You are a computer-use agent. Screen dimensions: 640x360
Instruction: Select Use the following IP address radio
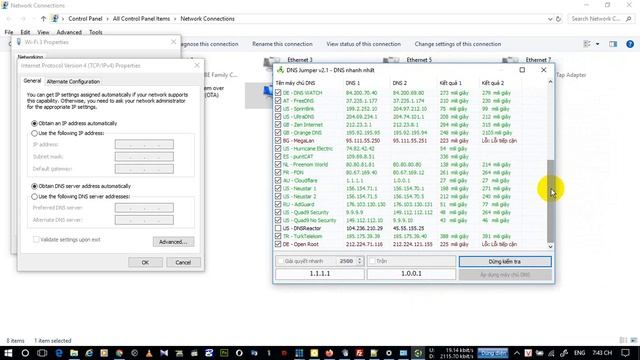[x=34, y=133]
